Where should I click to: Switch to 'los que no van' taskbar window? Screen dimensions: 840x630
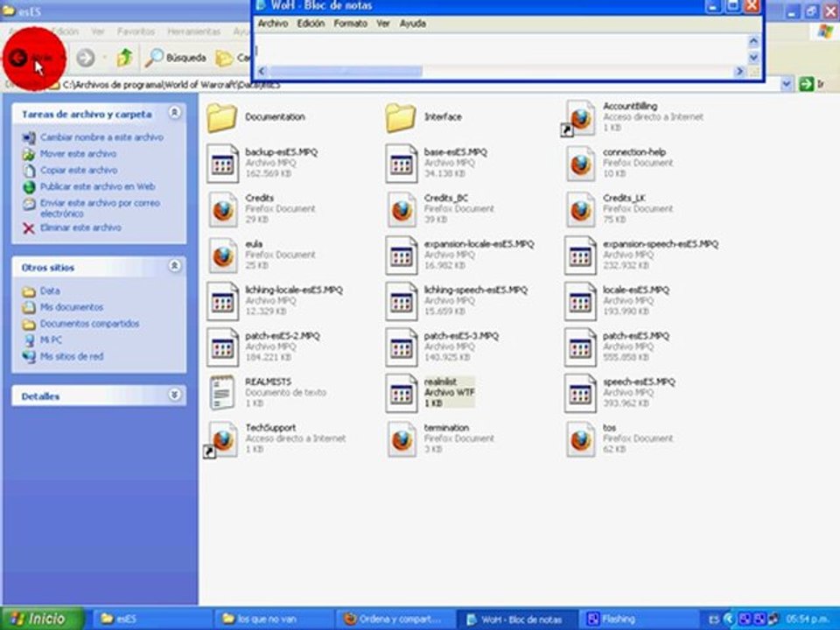pos(274,619)
